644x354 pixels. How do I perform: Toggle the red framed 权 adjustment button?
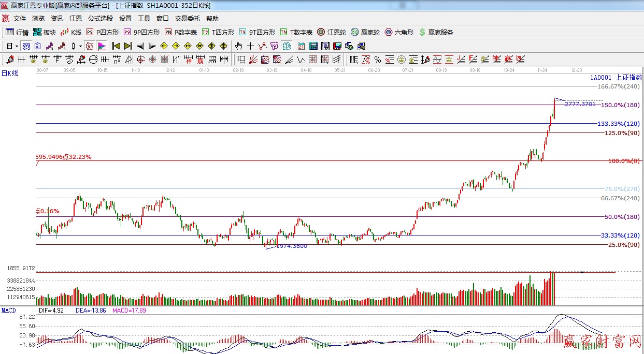pos(90,46)
